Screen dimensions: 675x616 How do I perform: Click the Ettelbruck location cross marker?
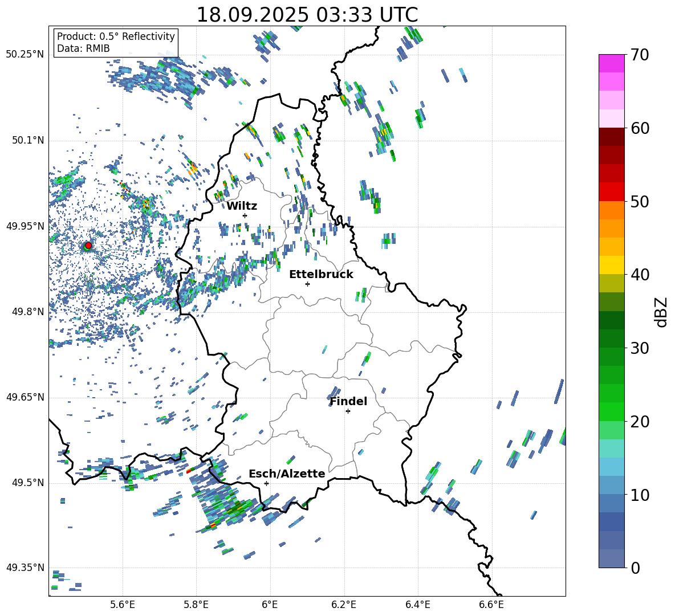point(307,284)
